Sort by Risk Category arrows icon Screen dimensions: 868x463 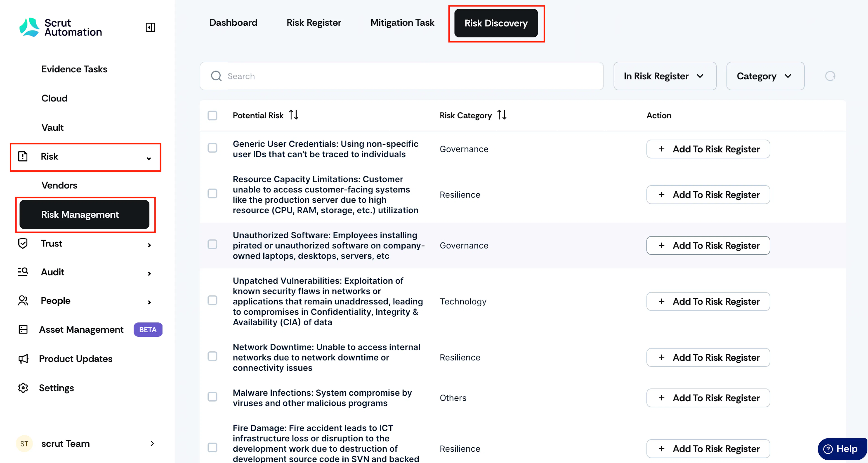[502, 115]
